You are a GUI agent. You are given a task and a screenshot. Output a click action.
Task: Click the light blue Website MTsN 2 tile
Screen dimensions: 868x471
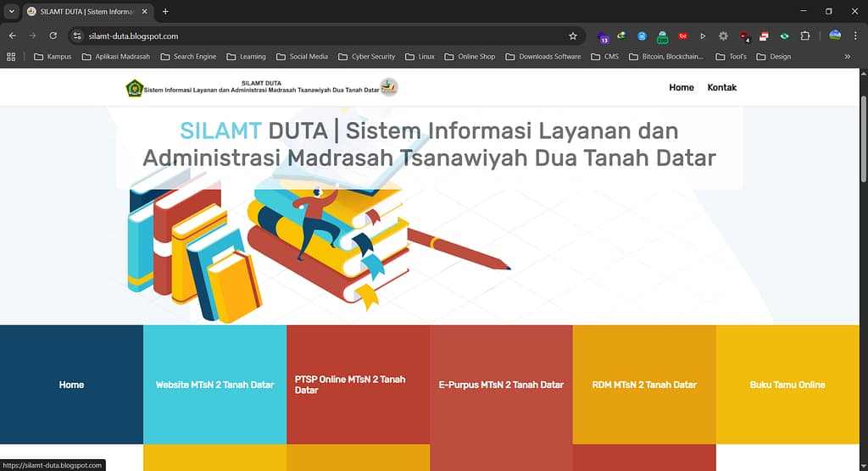click(214, 385)
